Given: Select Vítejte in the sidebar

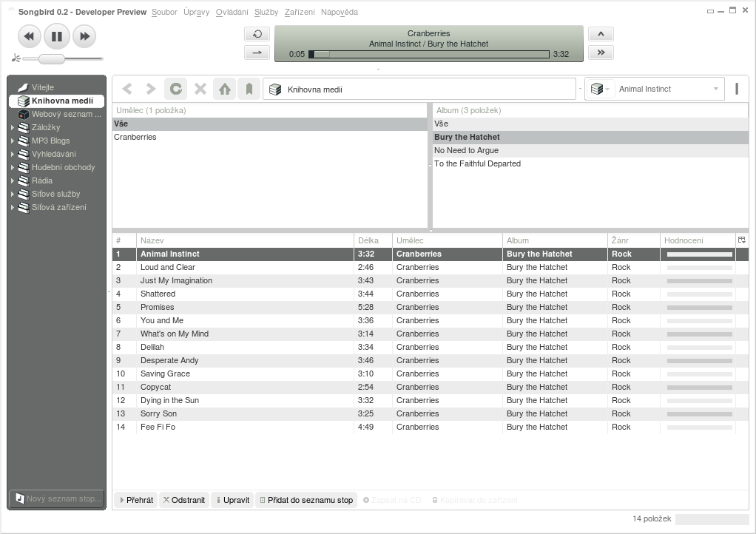Looking at the screenshot, I should point(57,87).
